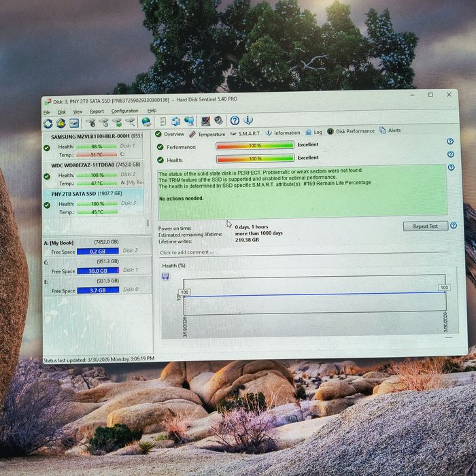
Task: Switch to the Overview tab
Action: pos(170,134)
